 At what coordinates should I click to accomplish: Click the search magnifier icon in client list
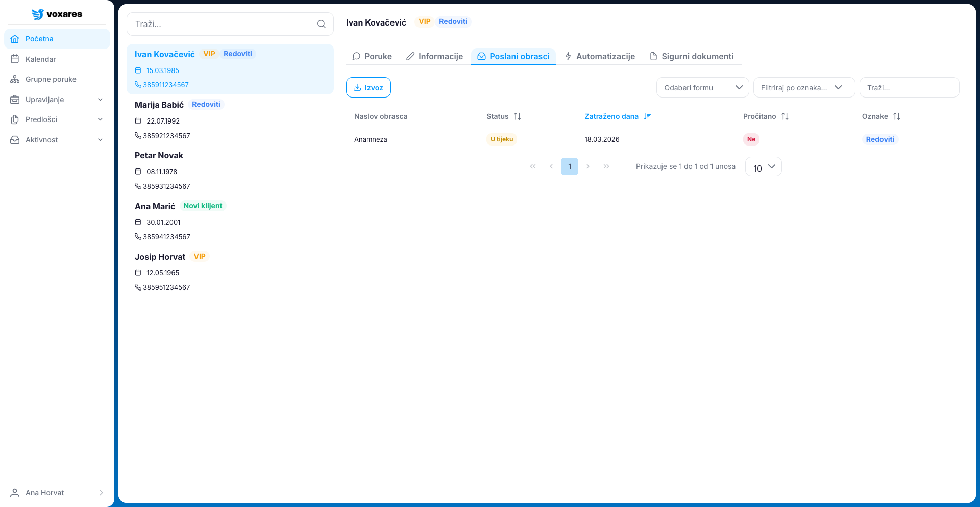tap(321, 24)
